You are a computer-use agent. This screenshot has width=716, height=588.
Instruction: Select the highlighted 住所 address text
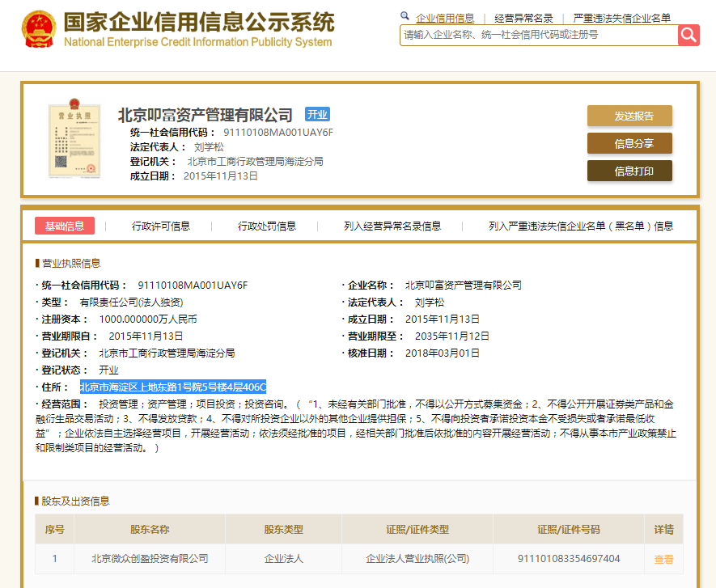[x=172, y=387]
